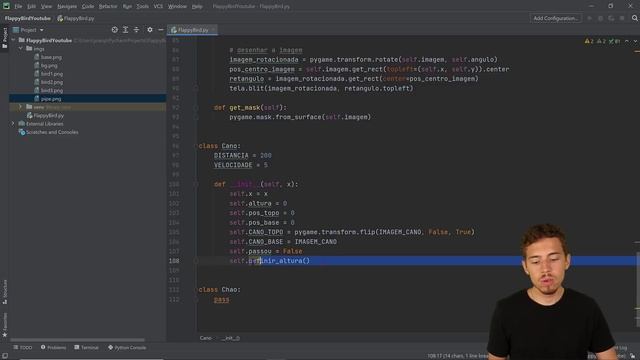Viewport: 640px width, 360px height.
Task: Open the Edit menu
Action: point(31,7)
